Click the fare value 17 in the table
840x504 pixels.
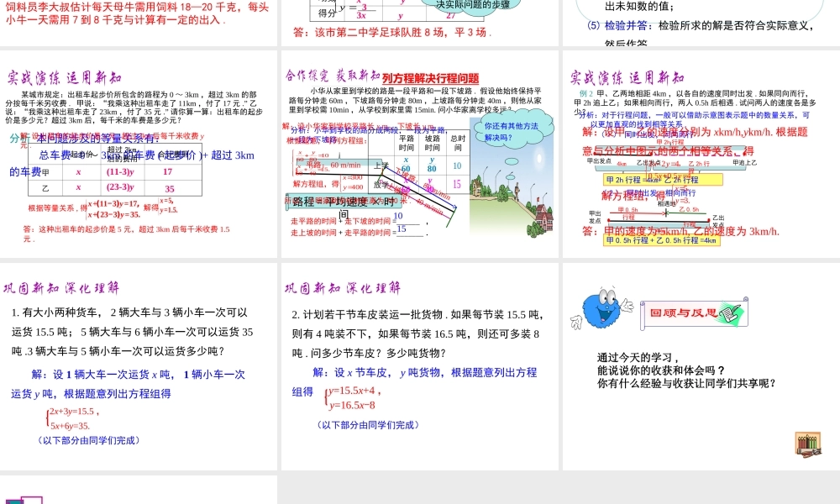click(x=168, y=172)
